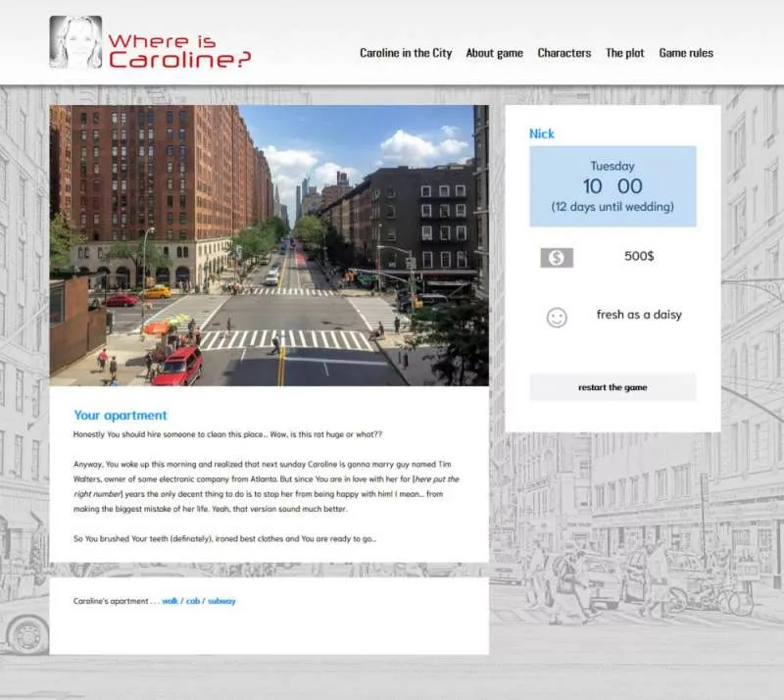The height and width of the screenshot is (700, 784).
Task: Click the dollar bill money icon
Action: click(556, 258)
